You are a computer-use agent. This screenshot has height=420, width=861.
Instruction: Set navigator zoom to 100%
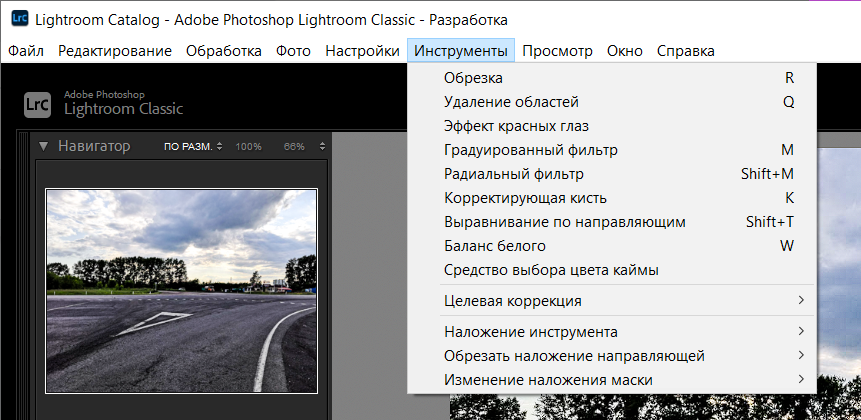(248, 147)
